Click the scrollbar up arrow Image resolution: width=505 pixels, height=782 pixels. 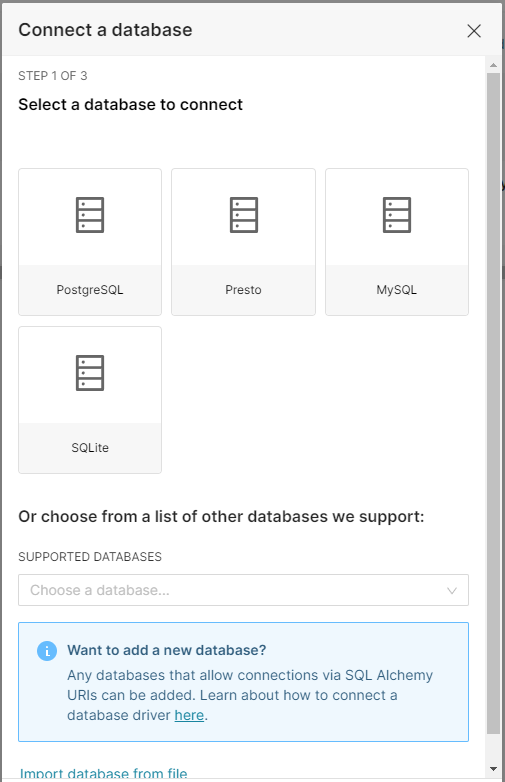coord(493,65)
